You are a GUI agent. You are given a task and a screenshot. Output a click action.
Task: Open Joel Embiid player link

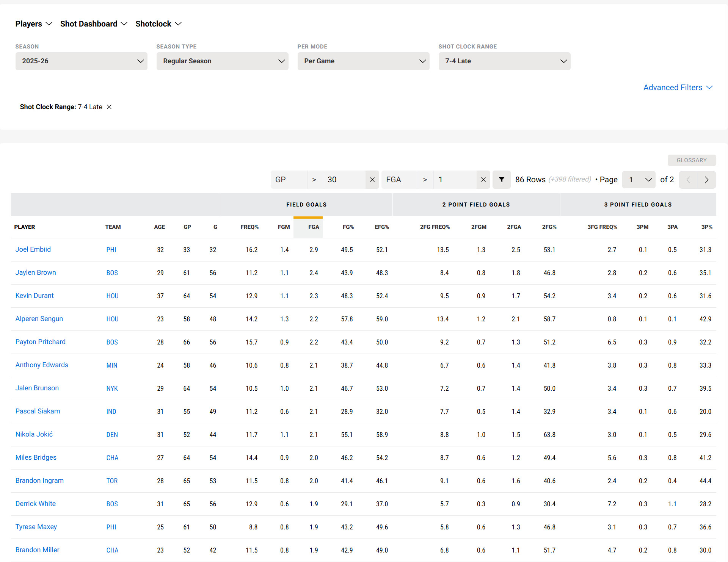pyautogui.click(x=33, y=249)
